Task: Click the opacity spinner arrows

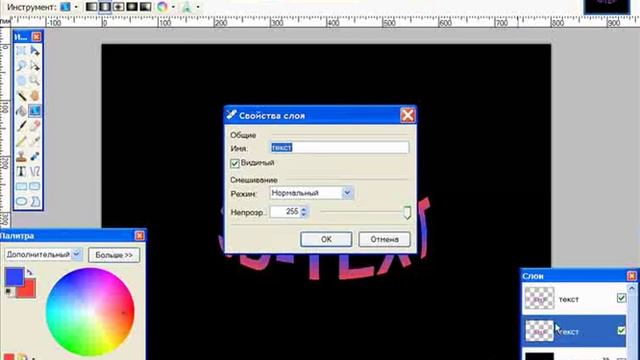Action: tap(303, 211)
